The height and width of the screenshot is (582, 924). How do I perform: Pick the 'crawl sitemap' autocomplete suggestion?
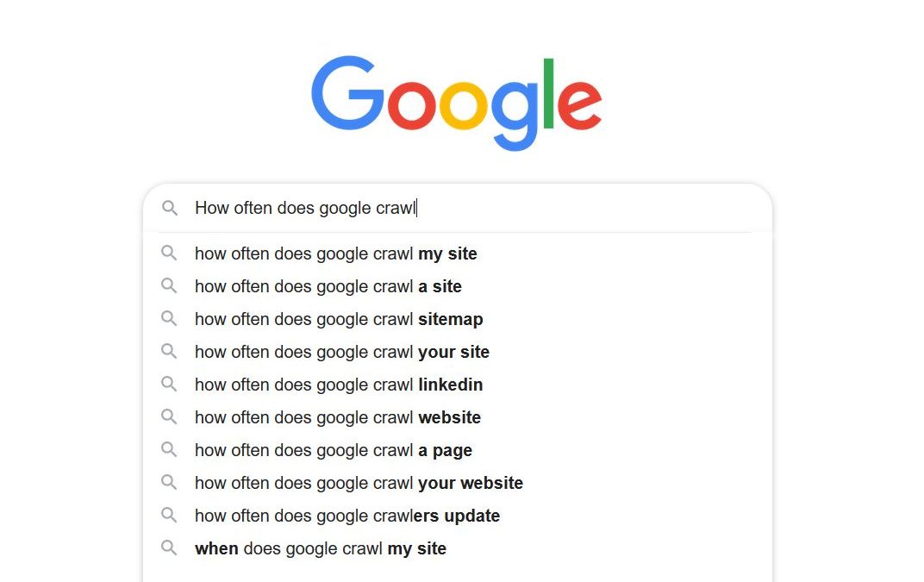click(x=339, y=319)
